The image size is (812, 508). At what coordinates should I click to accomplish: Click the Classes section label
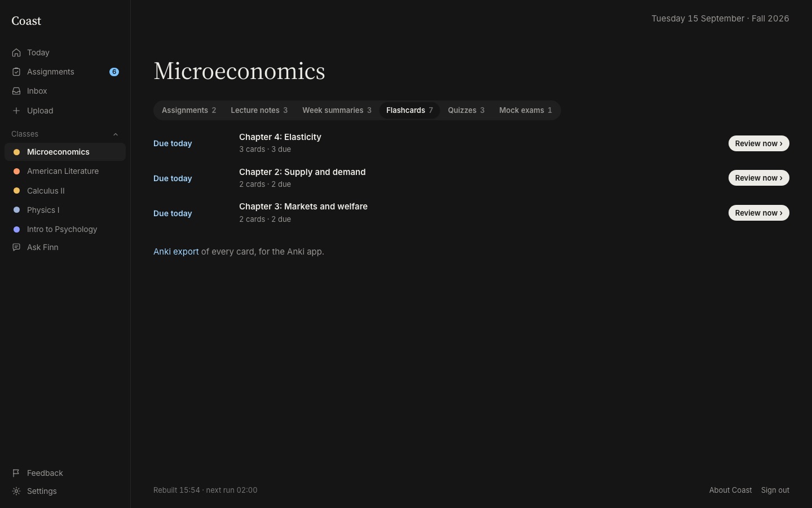point(25,134)
